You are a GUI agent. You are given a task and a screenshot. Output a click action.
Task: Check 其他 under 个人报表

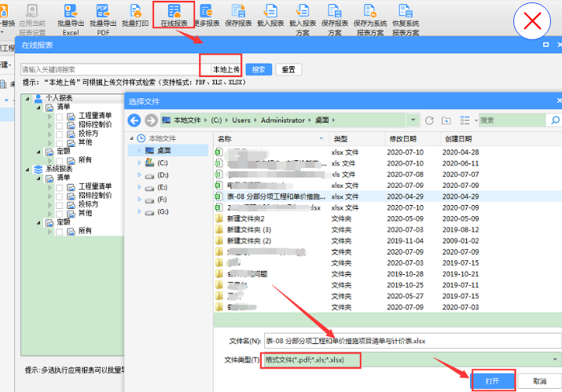coord(60,143)
